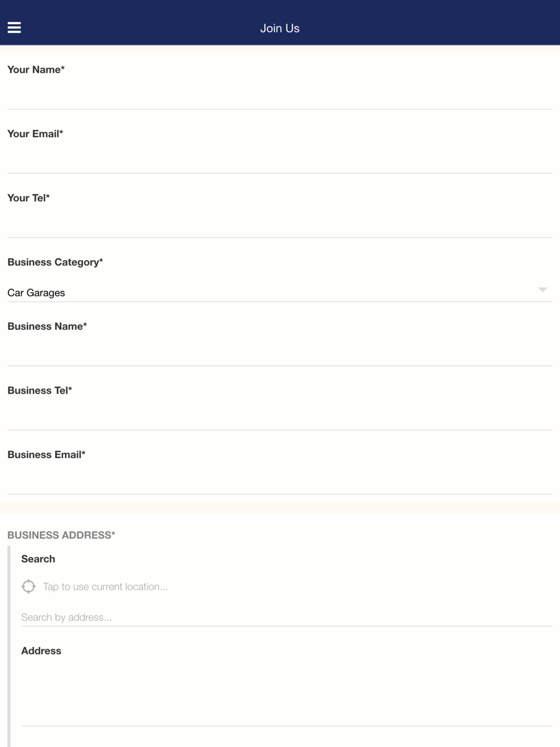Click the bold Address label
This screenshot has width=560, height=747.
tap(41, 651)
